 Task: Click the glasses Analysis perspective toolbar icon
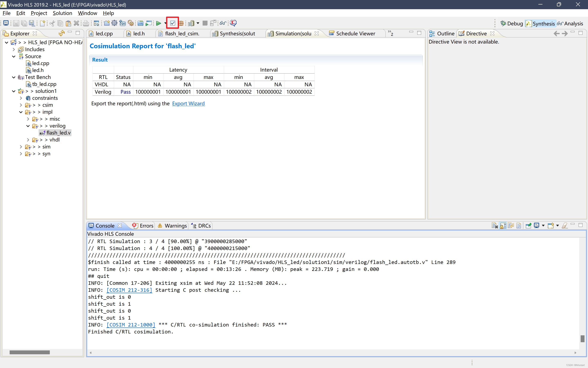(x=223, y=23)
